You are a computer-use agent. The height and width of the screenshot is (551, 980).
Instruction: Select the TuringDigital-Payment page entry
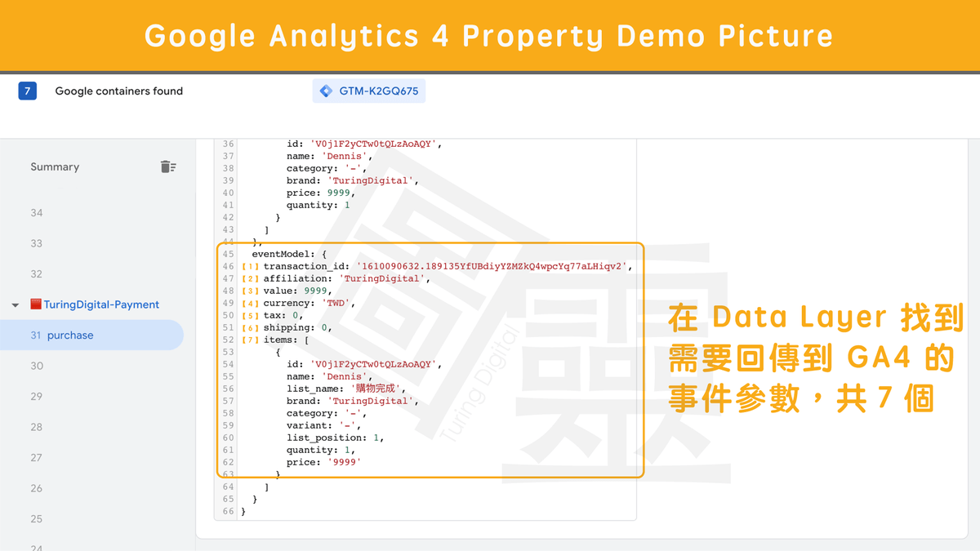tap(95, 304)
